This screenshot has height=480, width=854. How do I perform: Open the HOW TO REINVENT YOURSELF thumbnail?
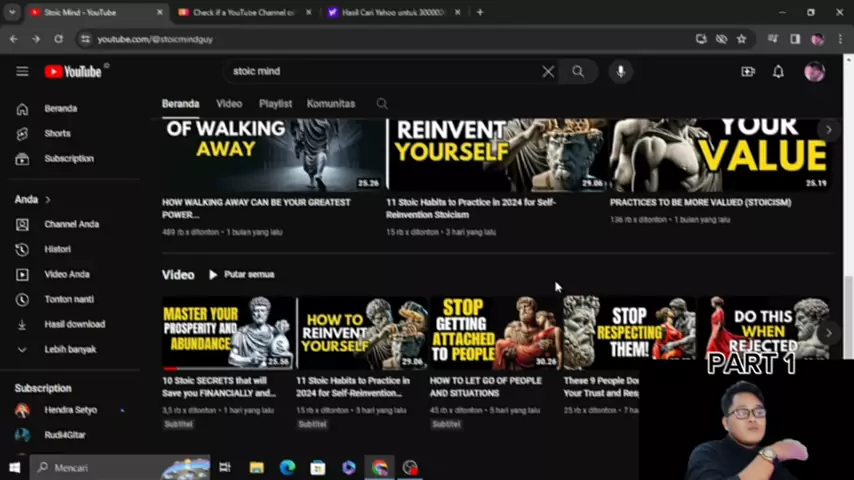point(362,333)
